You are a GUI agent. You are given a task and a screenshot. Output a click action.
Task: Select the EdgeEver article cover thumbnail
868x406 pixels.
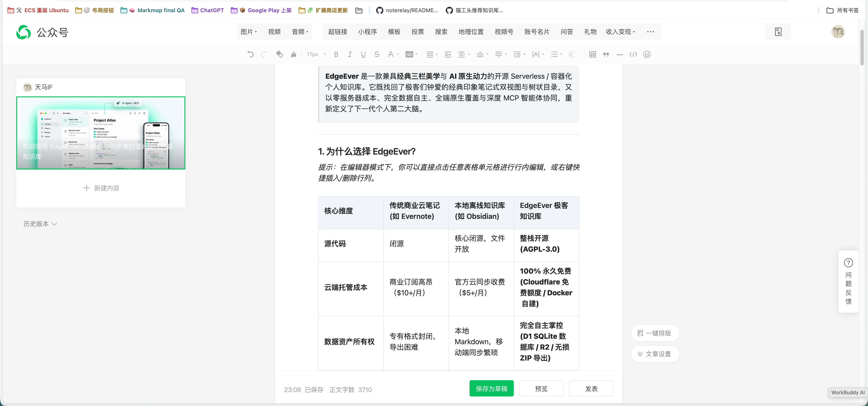click(x=101, y=133)
